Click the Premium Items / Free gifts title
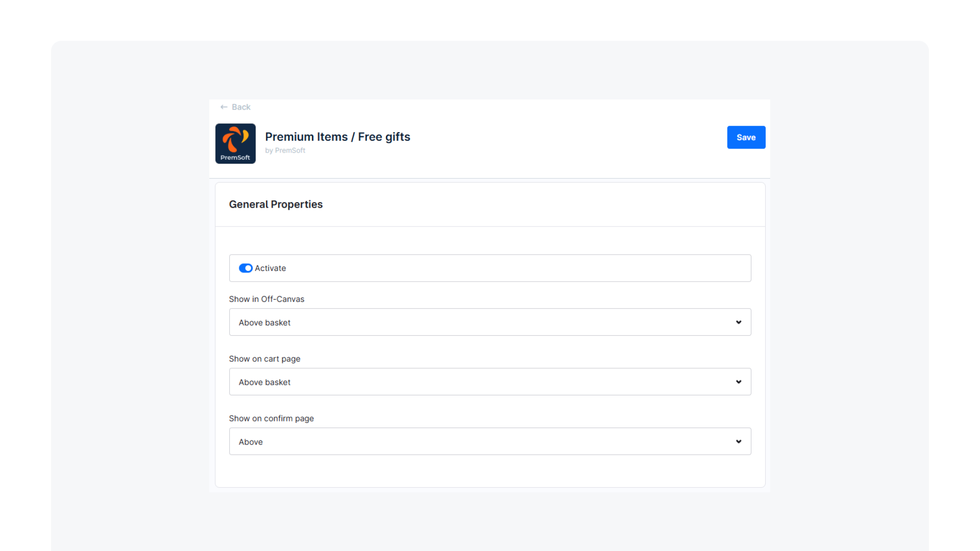Viewport: 980px width, 551px height. coord(337,137)
